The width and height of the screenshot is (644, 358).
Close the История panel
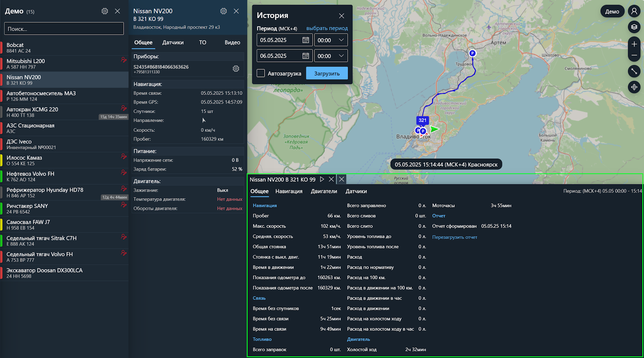click(x=342, y=16)
